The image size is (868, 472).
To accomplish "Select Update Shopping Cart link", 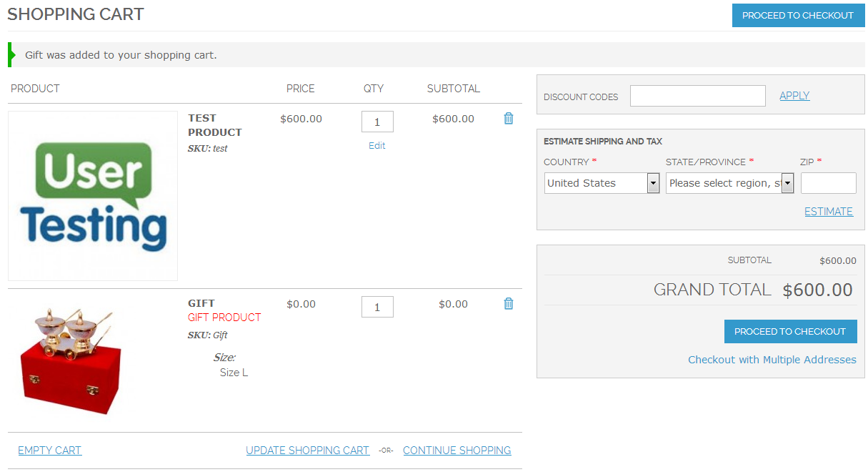I will click(307, 451).
